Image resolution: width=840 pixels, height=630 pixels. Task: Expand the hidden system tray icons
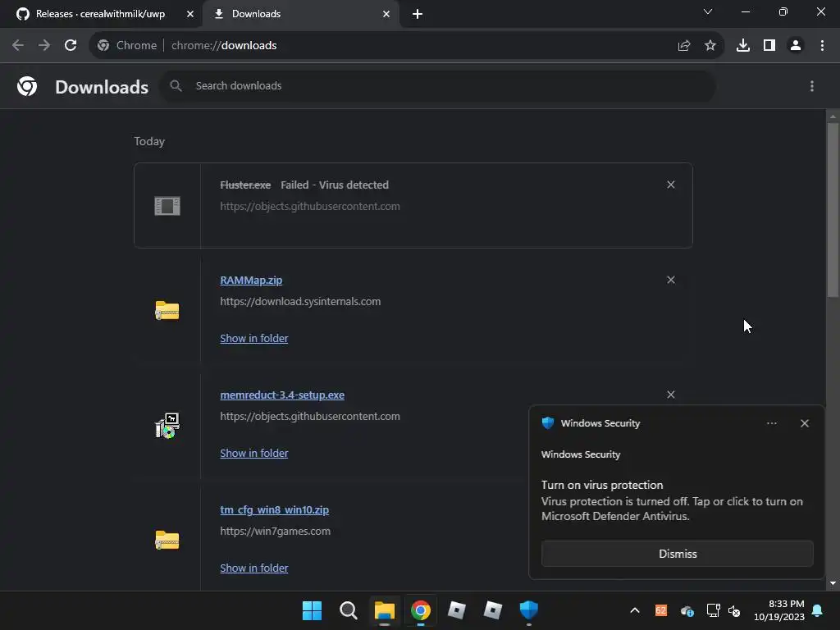635,610
